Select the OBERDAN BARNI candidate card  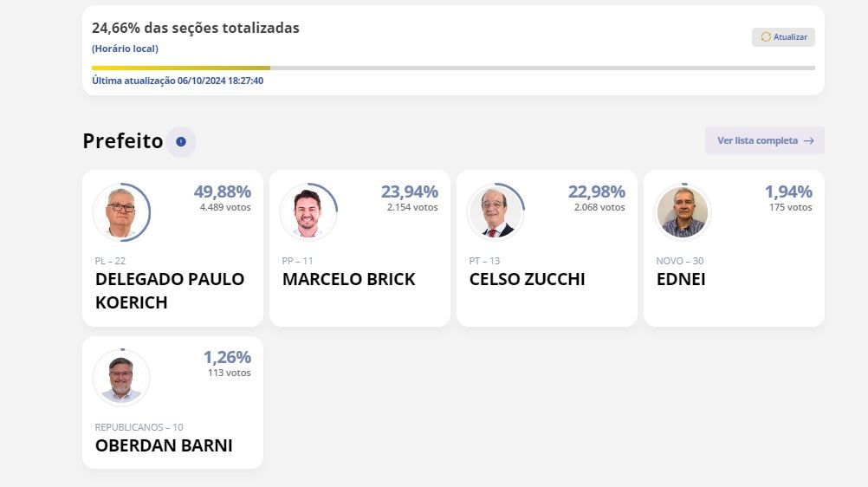coord(172,402)
